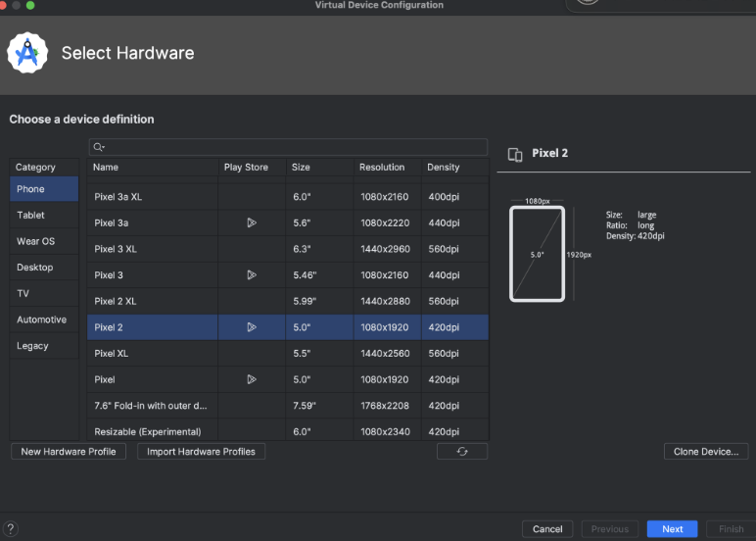Click the 7.59" size cell
756x541 pixels.
tap(319, 406)
